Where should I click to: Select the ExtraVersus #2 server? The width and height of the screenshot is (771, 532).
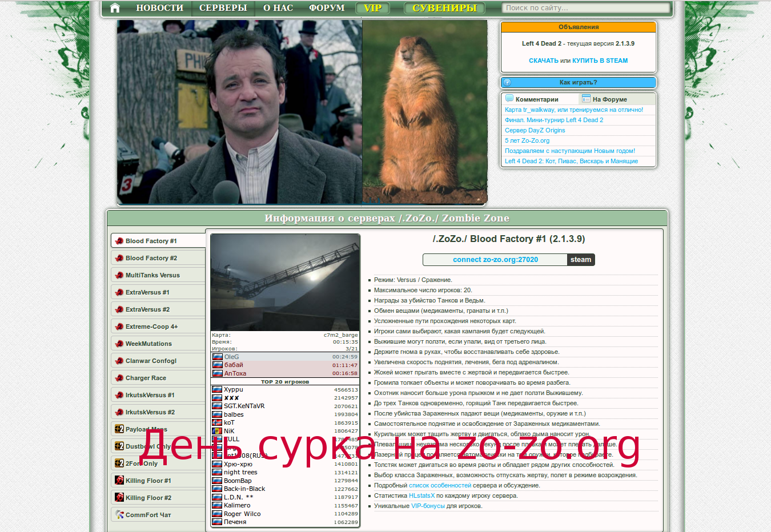(x=158, y=309)
